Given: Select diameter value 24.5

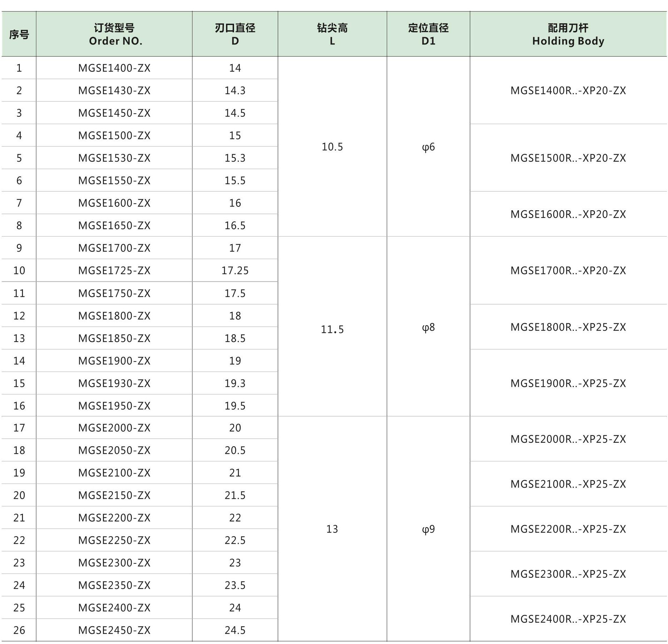Looking at the screenshot, I should [235, 630].
